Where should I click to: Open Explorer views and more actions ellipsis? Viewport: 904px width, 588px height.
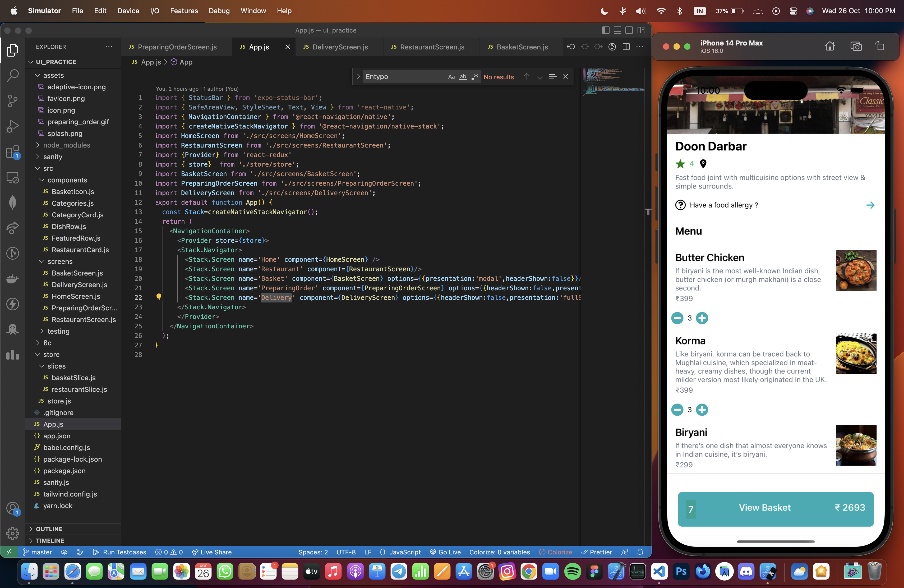(109, 47)
